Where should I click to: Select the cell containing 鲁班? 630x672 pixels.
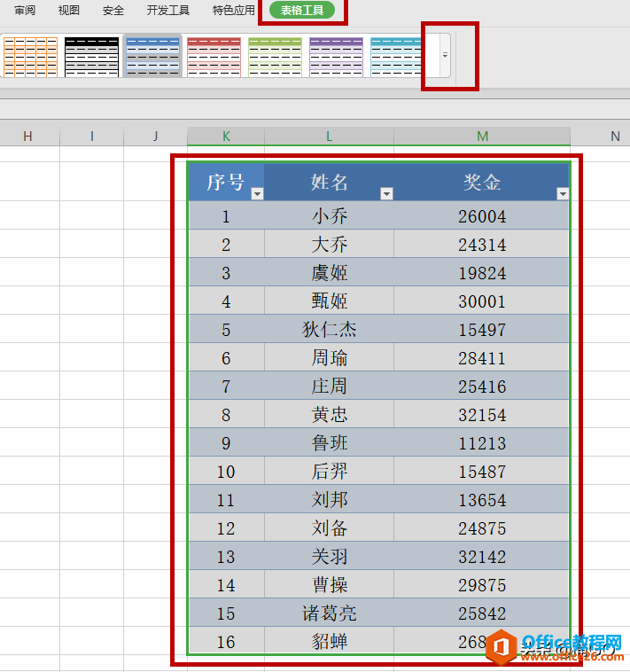click(329, 442)
